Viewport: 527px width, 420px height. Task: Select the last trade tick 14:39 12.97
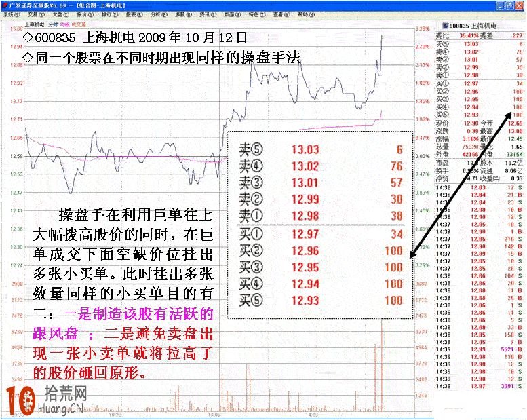click(478, 385)
